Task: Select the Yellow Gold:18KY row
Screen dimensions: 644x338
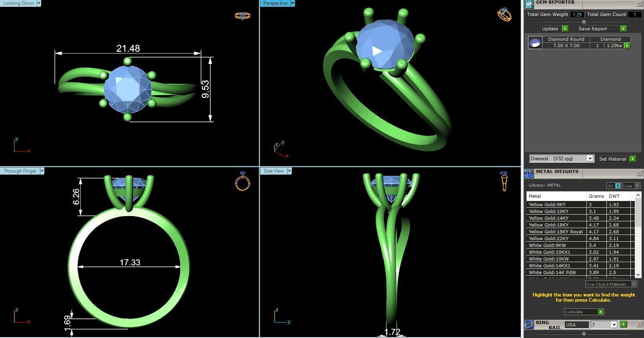Action: tap(580, 225)
